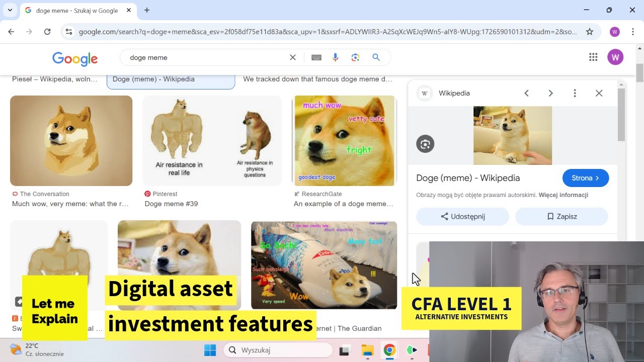Screen dimensions: 644x362
Task: Click 'An example of a doge meme' caption
Action: tap(344, 204)
